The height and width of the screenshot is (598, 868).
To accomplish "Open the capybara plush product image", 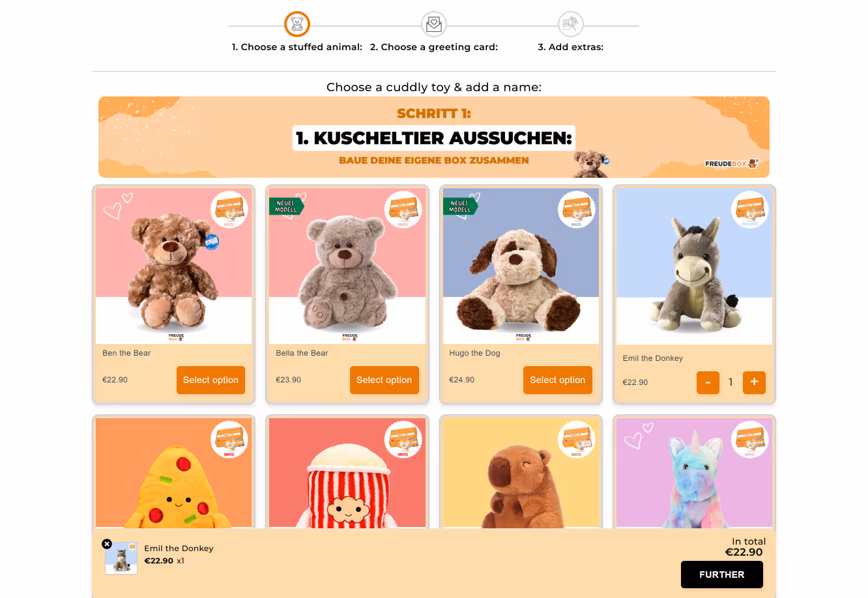I will [x=521, y=473].
